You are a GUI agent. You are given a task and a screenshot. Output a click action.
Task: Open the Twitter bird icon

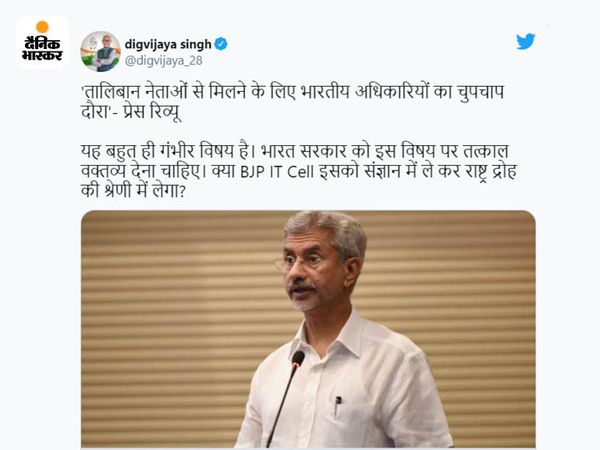525,42
